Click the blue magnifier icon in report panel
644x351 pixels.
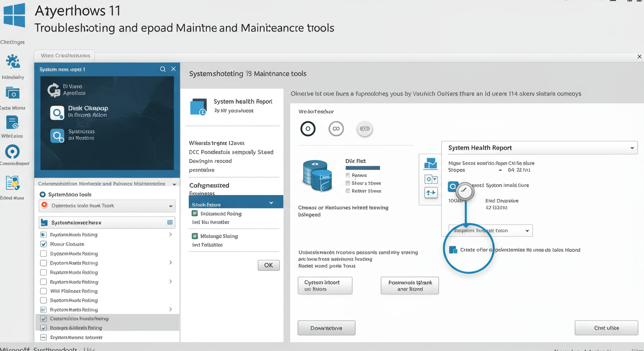tap(452, 186)
